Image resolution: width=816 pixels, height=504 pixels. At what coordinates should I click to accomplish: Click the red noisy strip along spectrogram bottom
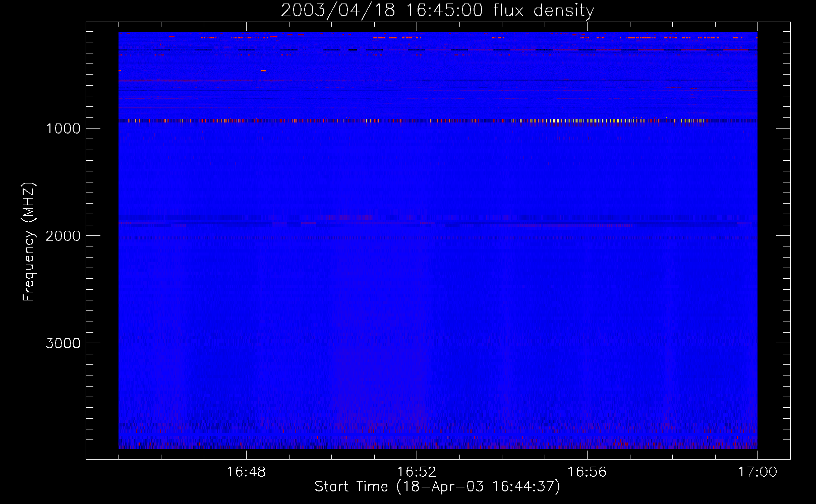(437, 446)
